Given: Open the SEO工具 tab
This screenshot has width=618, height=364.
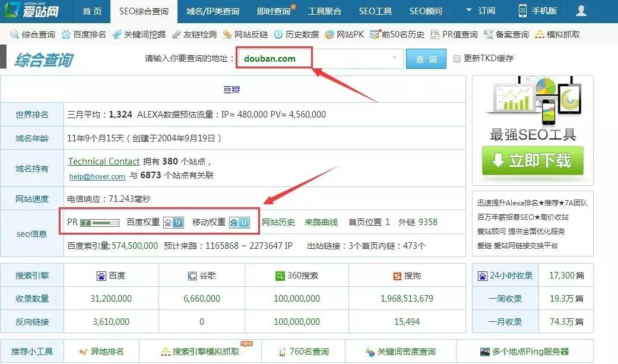Looking at the screenshot, I should click(x=375, y=11).
